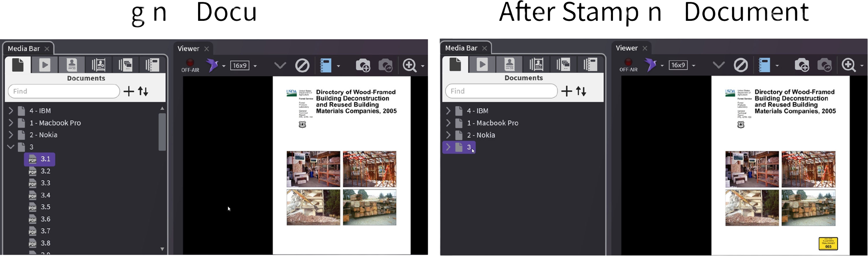Toggle OFF-AIR indicator in After Stamping viewer
868x256 pixels.
tap(628, 65)
